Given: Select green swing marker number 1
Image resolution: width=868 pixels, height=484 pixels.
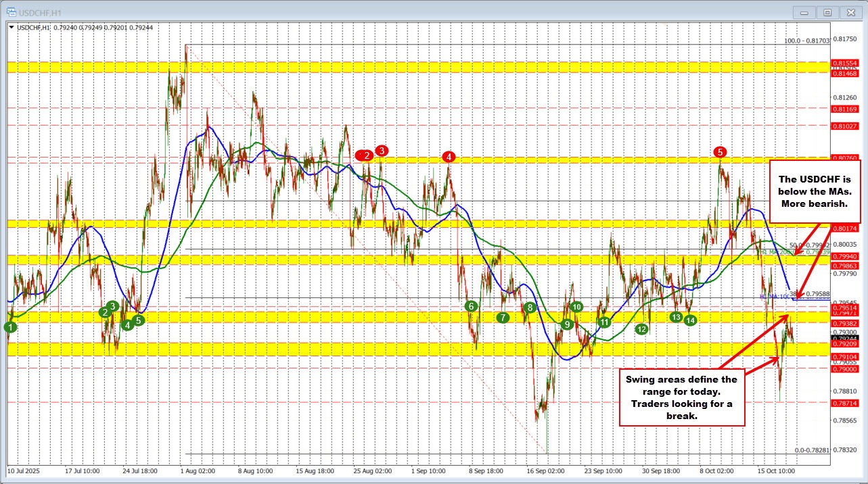Looking at the screenshot, I should 10,327.
